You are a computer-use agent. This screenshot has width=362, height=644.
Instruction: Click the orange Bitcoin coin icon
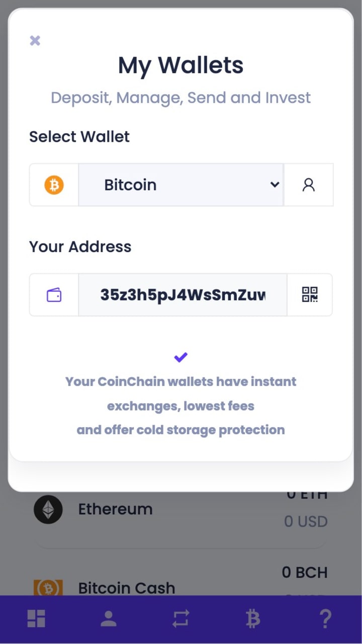54,185
